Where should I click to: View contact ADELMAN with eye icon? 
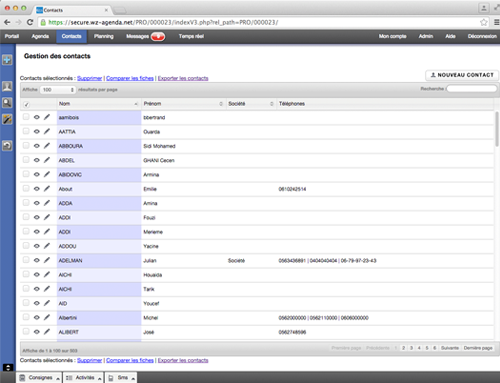(37, 261)
